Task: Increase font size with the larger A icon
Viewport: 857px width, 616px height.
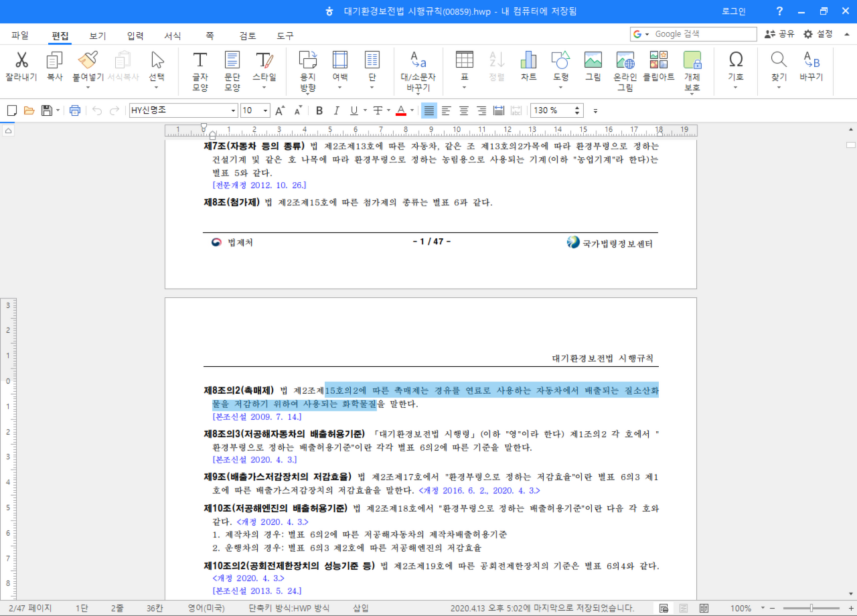Action: point(281,110)
